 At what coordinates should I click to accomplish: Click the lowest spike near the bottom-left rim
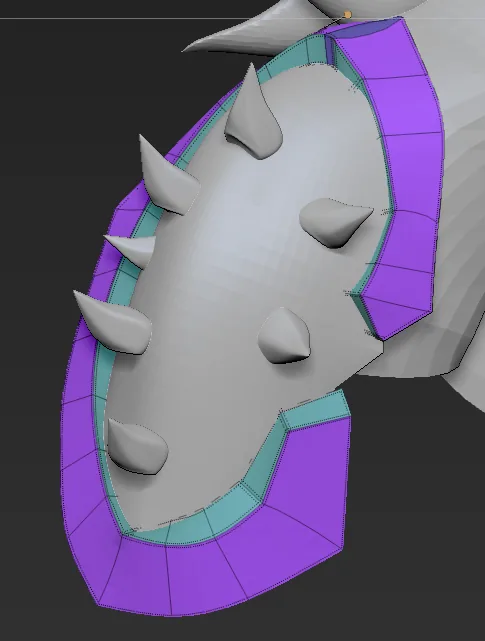136,446
